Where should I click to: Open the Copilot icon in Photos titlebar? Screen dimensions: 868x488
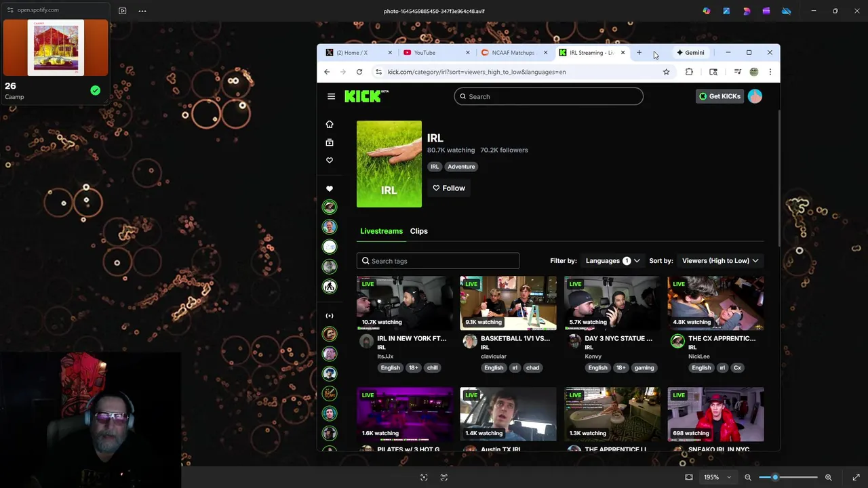tap(707, 11)
